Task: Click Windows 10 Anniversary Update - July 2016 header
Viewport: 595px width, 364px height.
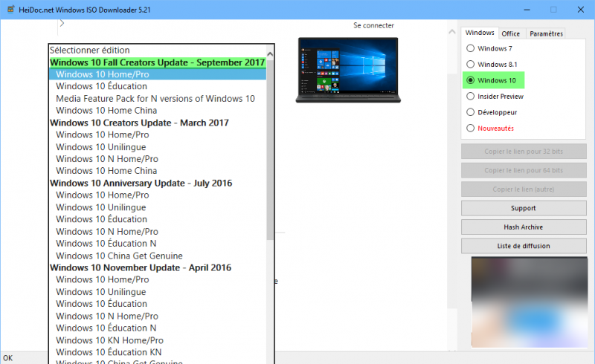Action: (158, 183)
